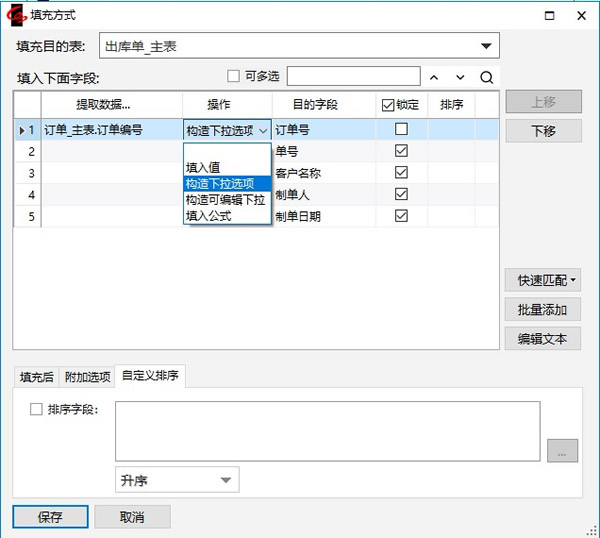The height and width of the screenshot is (538, 600).
Task: Click the search input field above table
Action: pos(353,76)
